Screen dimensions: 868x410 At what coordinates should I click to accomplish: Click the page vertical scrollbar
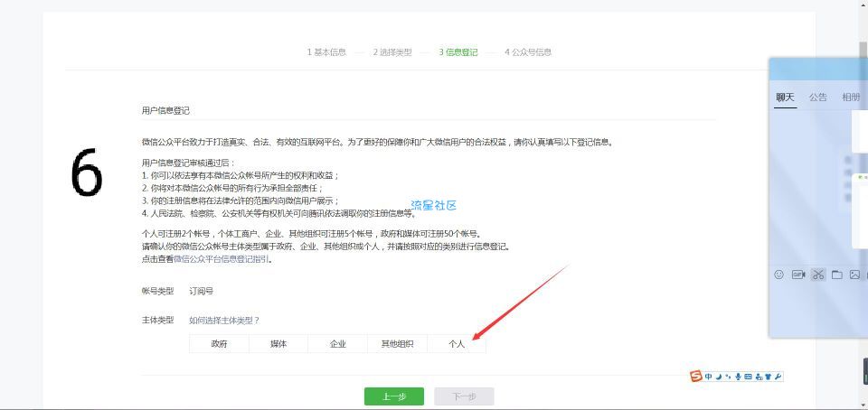(x=863, y=204)
